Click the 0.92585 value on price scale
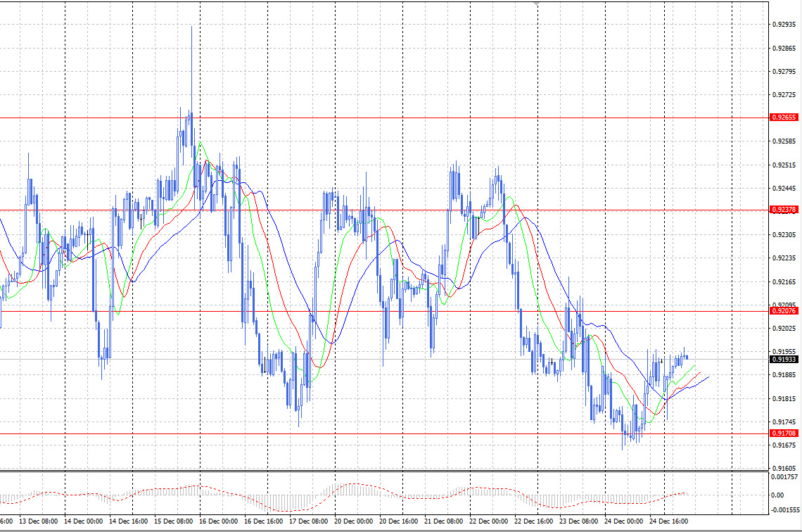802x532 pixels. click(784, 141)
